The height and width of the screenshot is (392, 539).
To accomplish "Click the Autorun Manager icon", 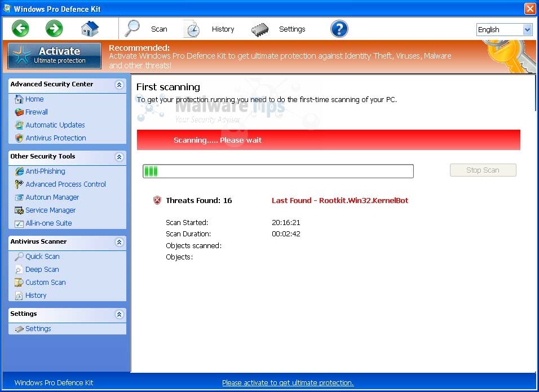I will click(19, 197).
